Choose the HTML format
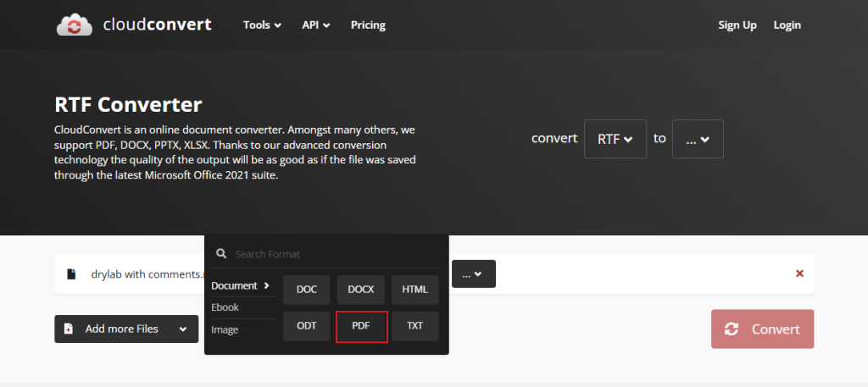Viewport: 868px width, 387px height. coord(415,290)
